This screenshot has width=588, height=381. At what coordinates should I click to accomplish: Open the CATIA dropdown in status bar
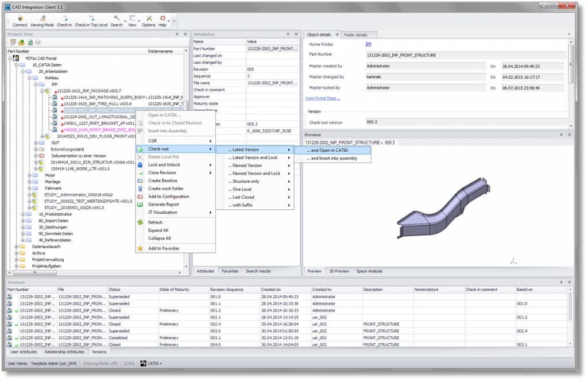[x=152, y=363]
